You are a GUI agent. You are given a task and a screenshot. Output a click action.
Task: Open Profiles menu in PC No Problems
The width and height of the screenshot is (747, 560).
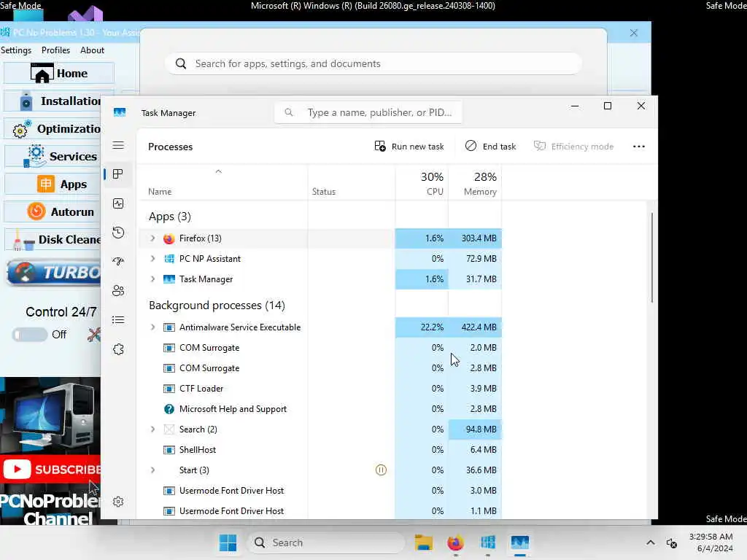pyautogui.click(x=55, y=50)
